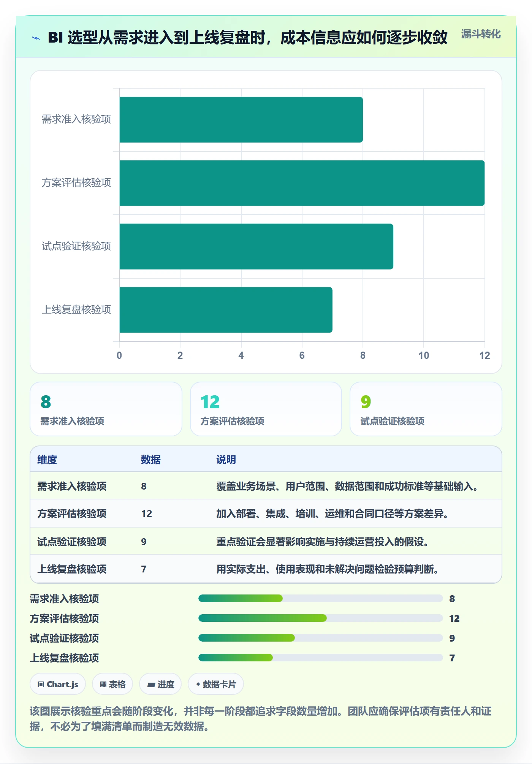Click the 上线复盘核验项 chart bar
Screen dimensions: 532x764
pyautogui.click(x=226, y=310)
